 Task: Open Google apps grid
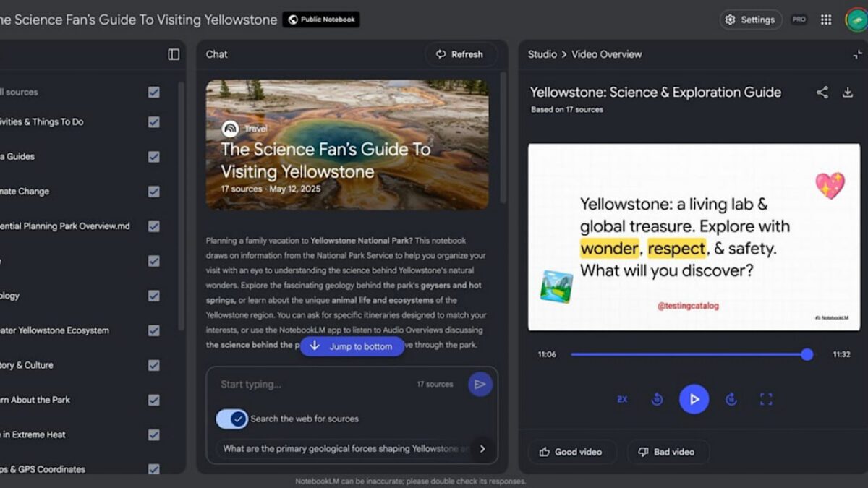(x=826, y=20)
